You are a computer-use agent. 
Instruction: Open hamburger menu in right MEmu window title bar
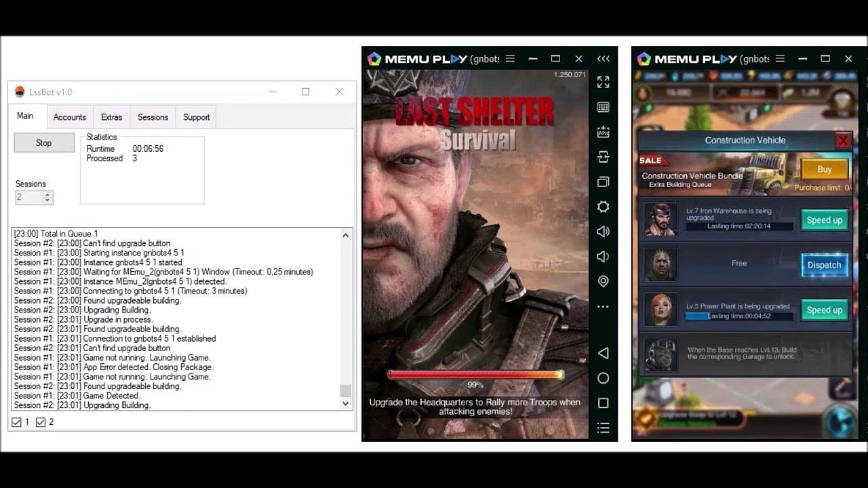point(781,59)
